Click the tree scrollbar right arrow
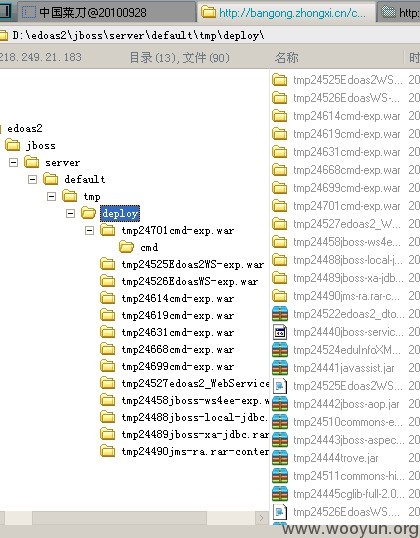Viewport: 420px width, 538px height. click(x=261, y=518)
